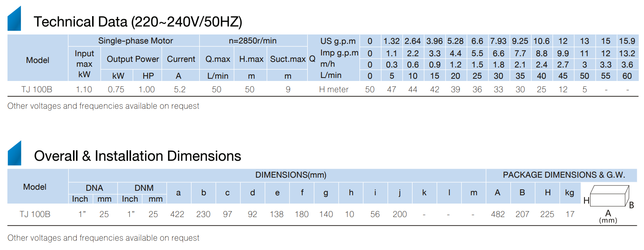Click the Single-phase Motor header cell

click(x=134, y=41)
